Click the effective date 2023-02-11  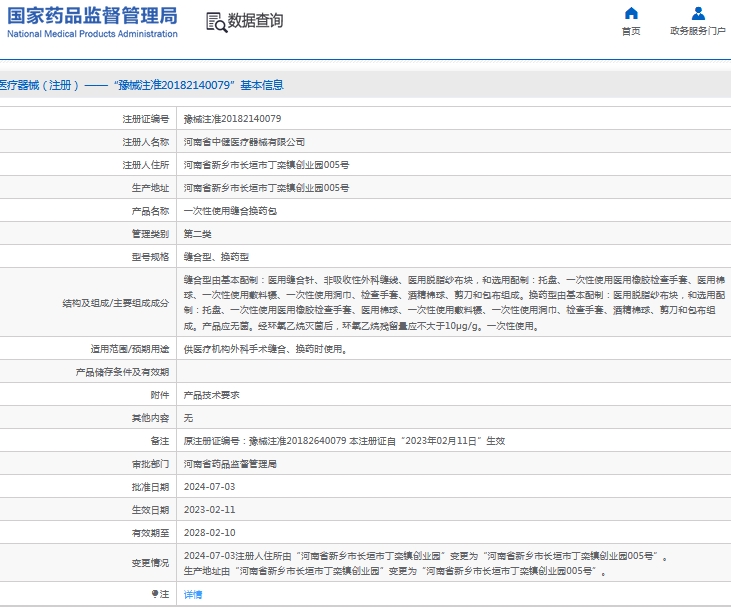[x=209, y=510]
